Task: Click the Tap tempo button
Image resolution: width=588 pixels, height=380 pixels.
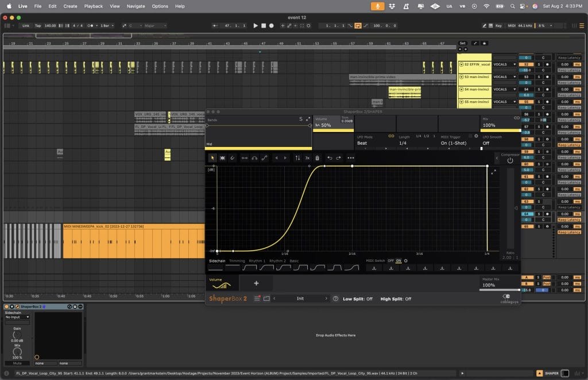Action: pyautogui.click(x=38, y=25)
